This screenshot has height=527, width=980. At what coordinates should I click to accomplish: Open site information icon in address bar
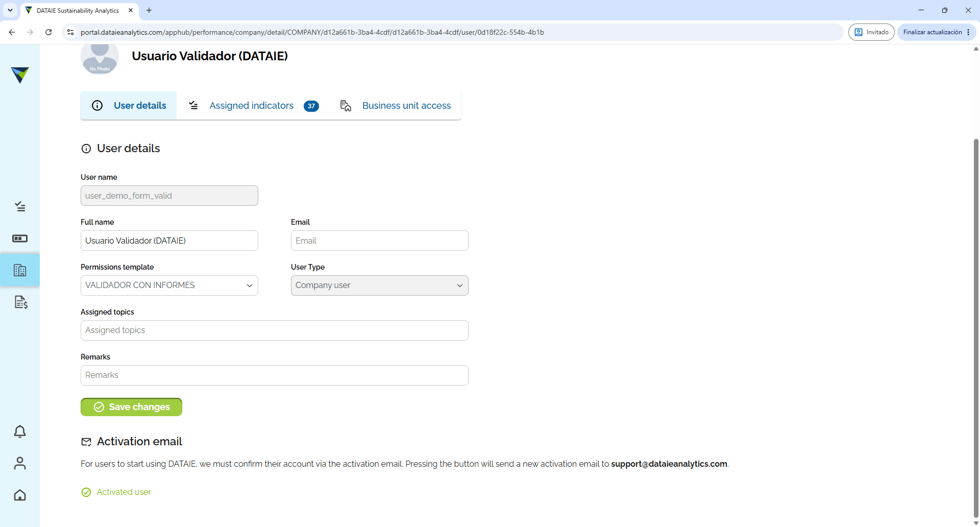[x=70, y=32]
